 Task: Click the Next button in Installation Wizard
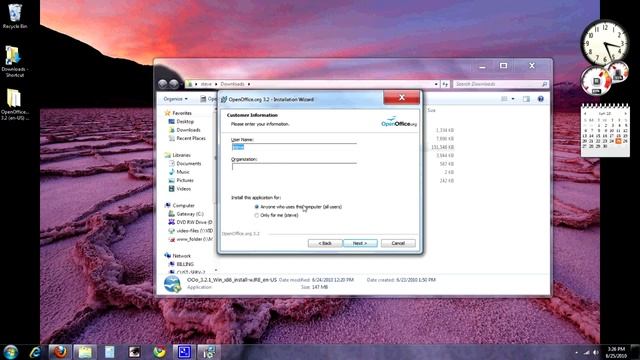(x=360, y=243)
